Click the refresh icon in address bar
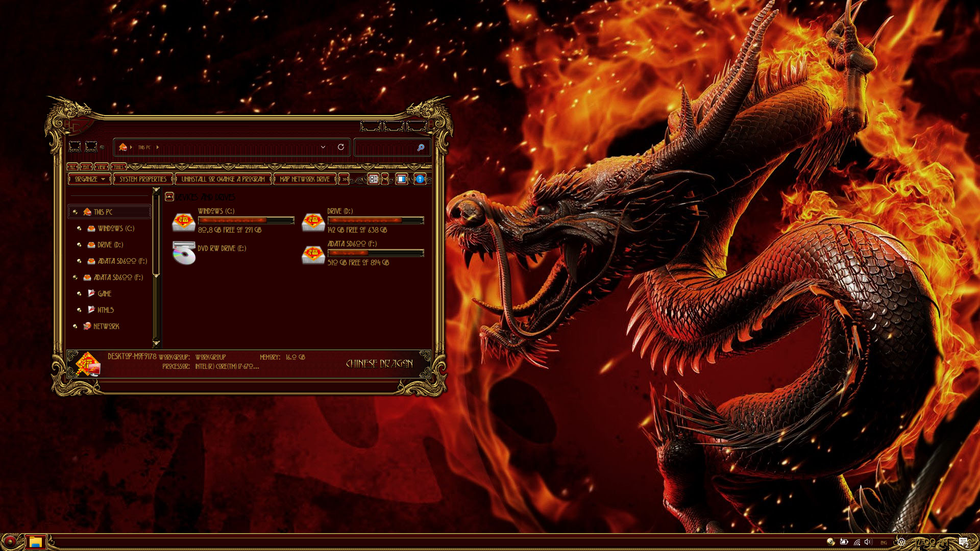 click(x=341, y=147)
